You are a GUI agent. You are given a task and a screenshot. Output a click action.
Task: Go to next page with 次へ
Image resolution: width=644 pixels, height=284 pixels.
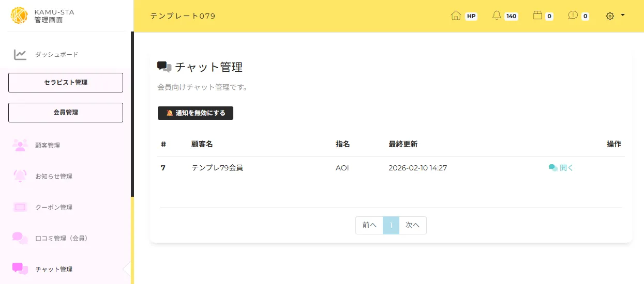pyautogui.click(x=412, y=225)
